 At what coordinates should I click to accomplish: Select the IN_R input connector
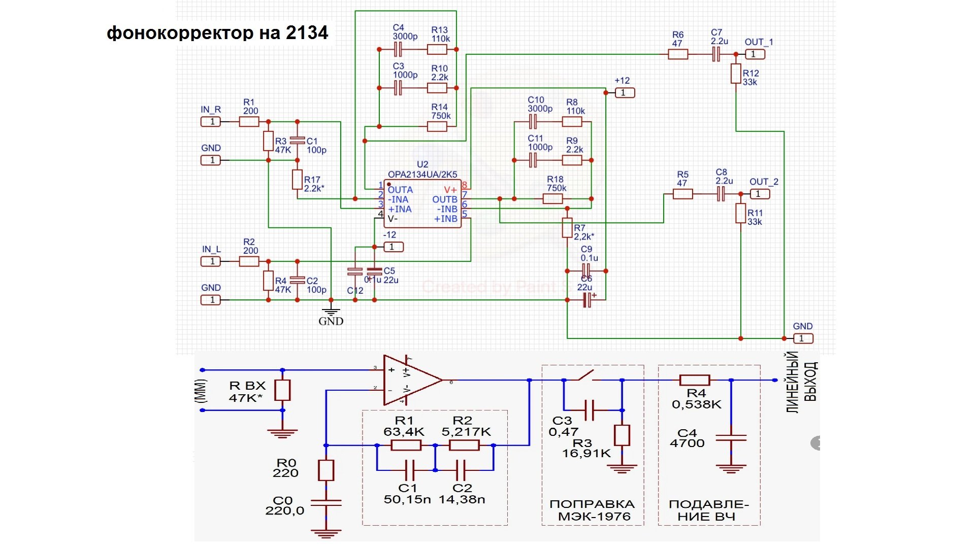210,122
